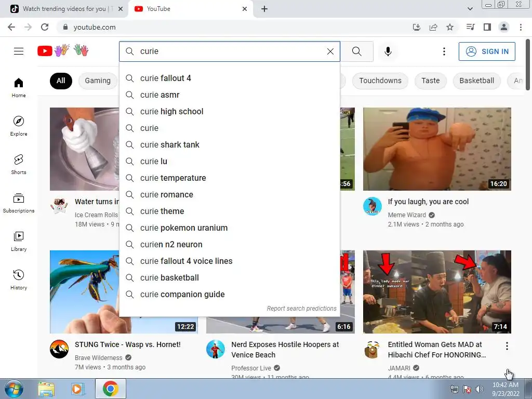
Task: Choose suggestion 'curie asmr'
Action: [229, 95]
